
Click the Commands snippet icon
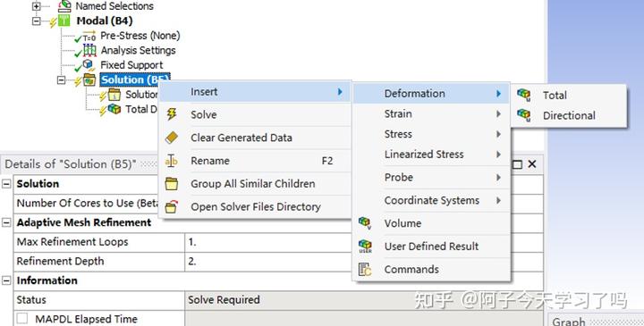tap(365, 270)
